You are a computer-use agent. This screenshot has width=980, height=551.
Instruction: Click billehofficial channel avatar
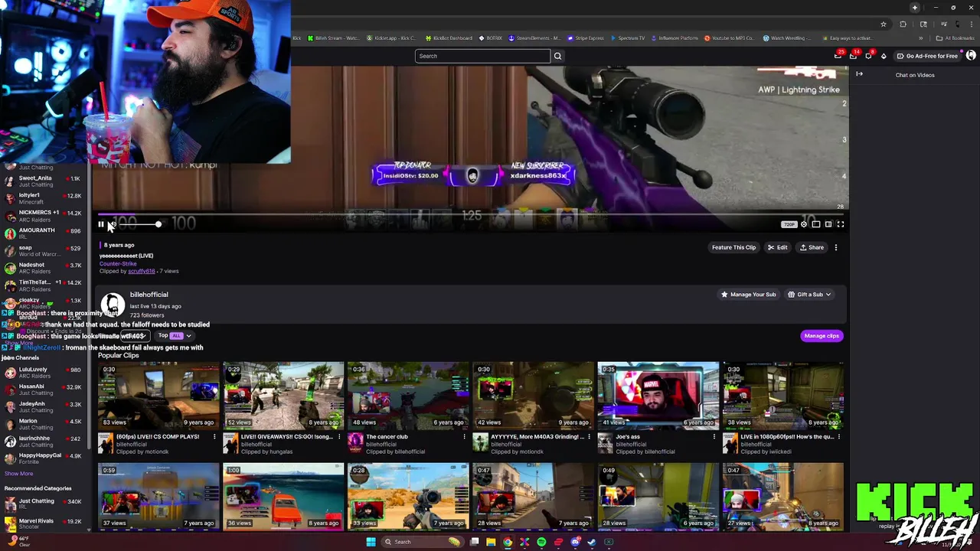113,305
